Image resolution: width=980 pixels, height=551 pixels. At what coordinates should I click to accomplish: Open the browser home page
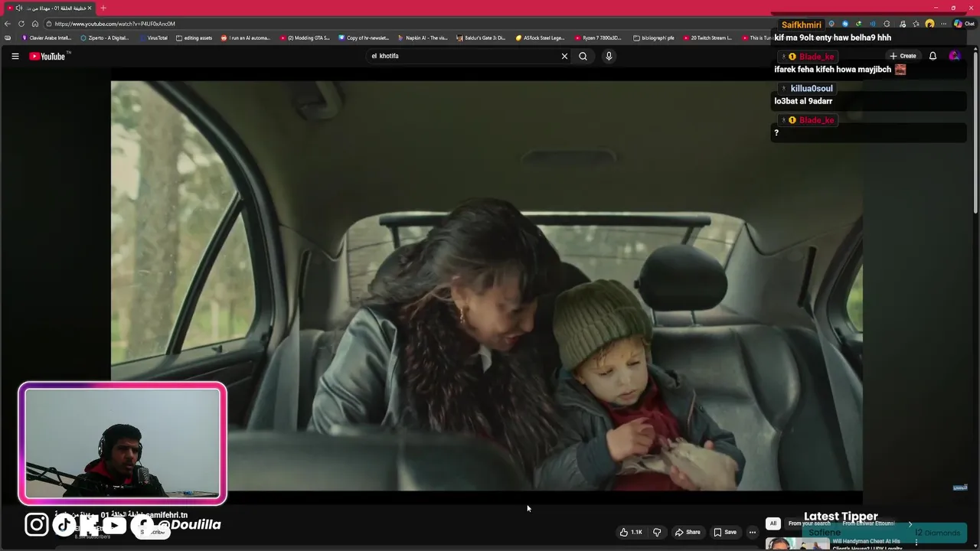click(x=35, y=24)
